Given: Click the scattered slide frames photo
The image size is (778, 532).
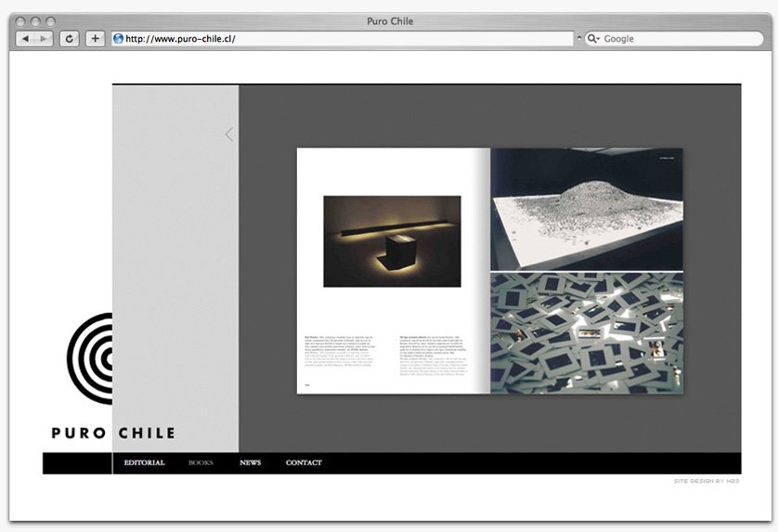Looking at the screenshot, I should pyautogui.click(x=587, y=333).
